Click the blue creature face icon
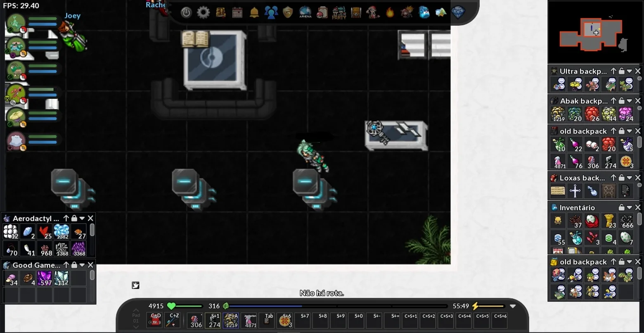The height and width of the screenshot is (333, 644). coord(424,12)
